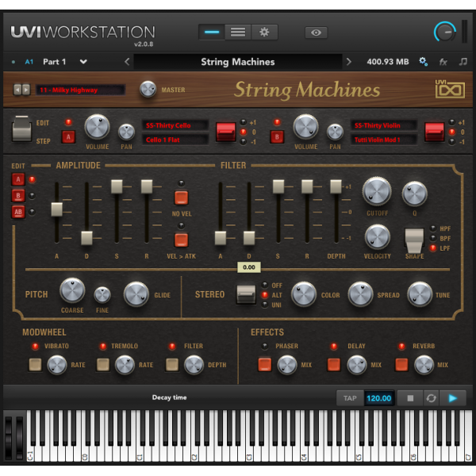Toggle modwheel VIBRATO button
The width and height of the screenshot is (476, 476).
coord(35,365)
